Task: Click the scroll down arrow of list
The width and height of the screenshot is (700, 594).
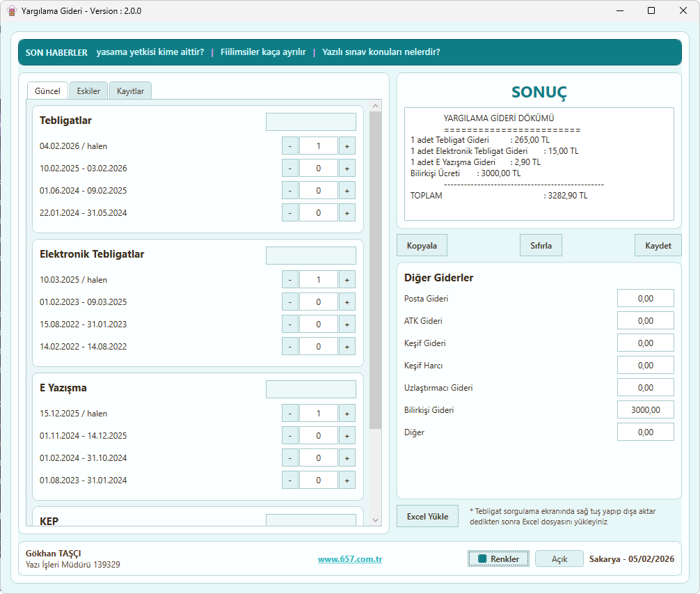Action: pyautogui.click(x=376, y=520)
